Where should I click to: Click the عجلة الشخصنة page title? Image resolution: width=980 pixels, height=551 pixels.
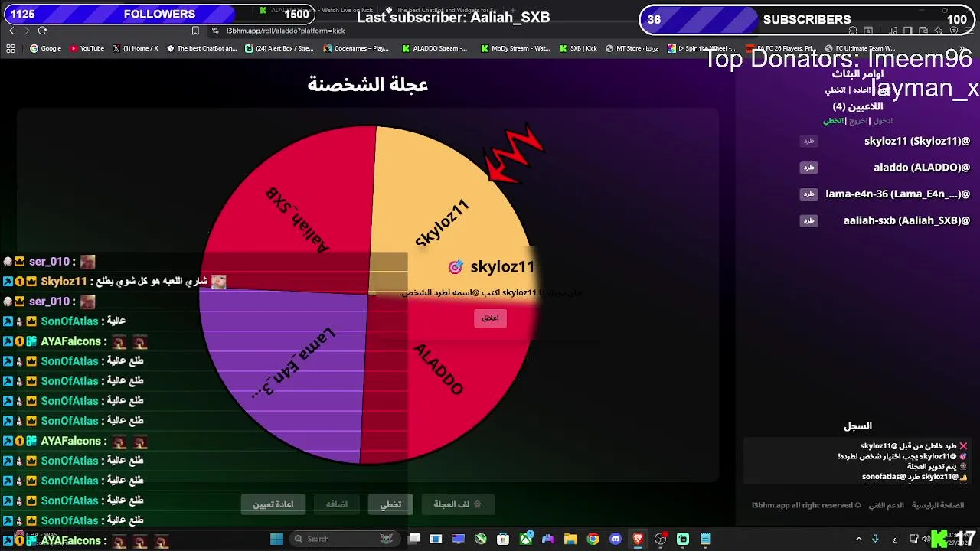point(367,84)
